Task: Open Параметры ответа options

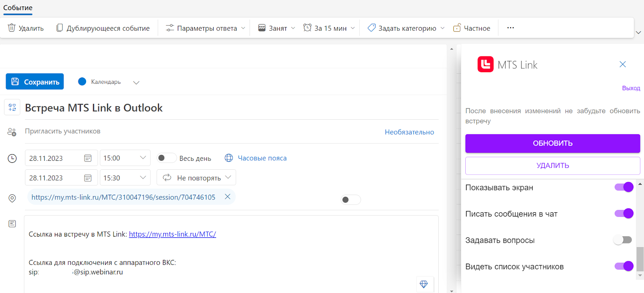Action: pyautogui.click(x=205, y=28)
